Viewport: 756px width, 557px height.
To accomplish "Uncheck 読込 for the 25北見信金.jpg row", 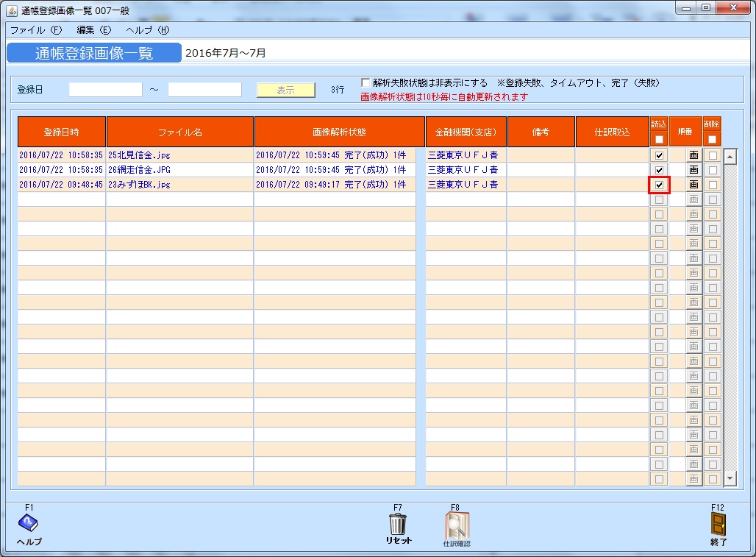I will pos(658,155).
